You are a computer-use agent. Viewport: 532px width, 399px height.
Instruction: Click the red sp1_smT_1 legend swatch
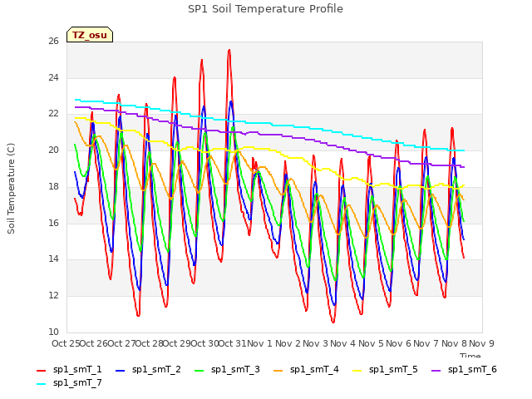pyautogui.click(x=41, y=371)
